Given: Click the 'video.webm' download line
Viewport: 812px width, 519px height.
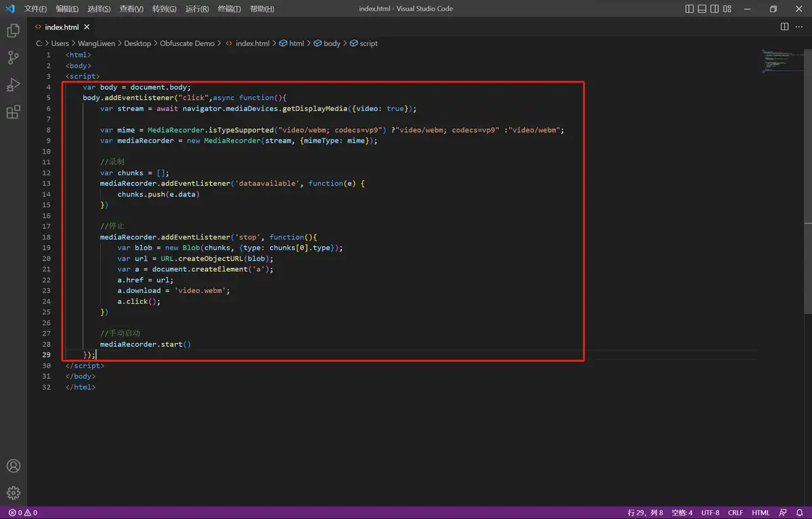Looking at the screenshot, I should pos(174,290).
